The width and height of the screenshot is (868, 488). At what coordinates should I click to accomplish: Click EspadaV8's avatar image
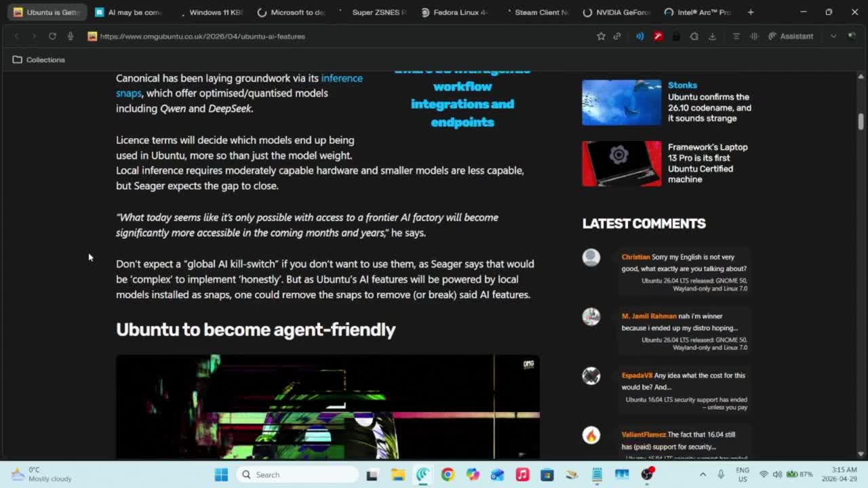pos(591,375)
